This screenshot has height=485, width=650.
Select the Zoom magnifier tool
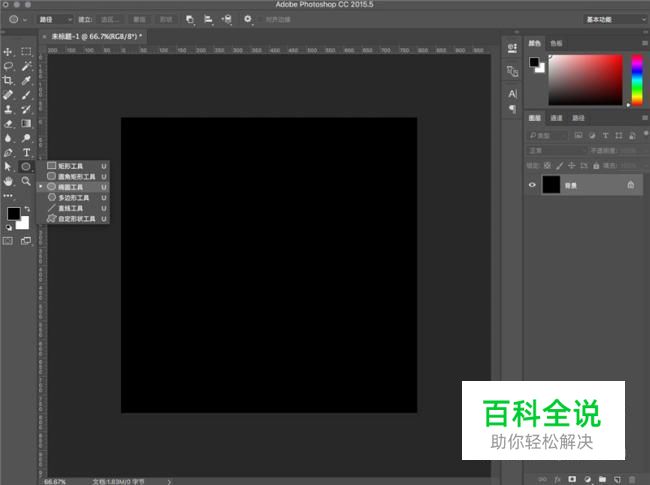coord(27,181)
